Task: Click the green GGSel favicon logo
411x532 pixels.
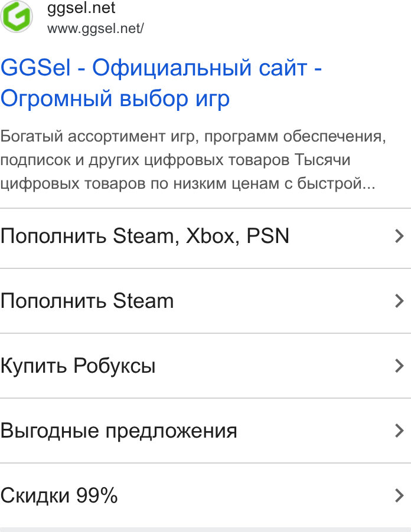Action: point(17,17)
